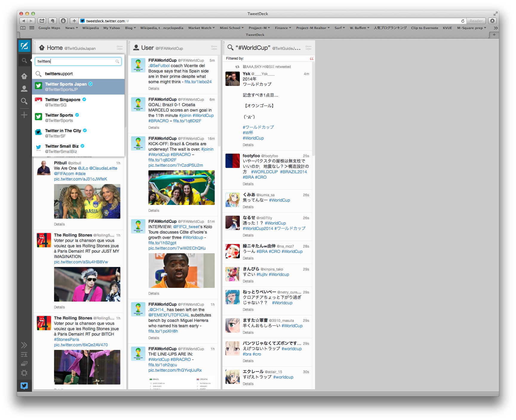This screenshot has width=516, height=420.
Task: Select Twitter in The City suggestion
Action: [78, 133]
